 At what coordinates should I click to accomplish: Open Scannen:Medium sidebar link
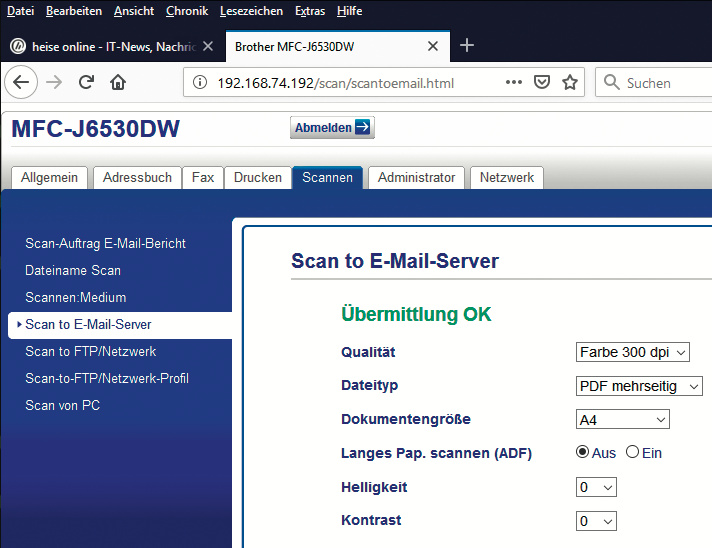pos(76,297)
